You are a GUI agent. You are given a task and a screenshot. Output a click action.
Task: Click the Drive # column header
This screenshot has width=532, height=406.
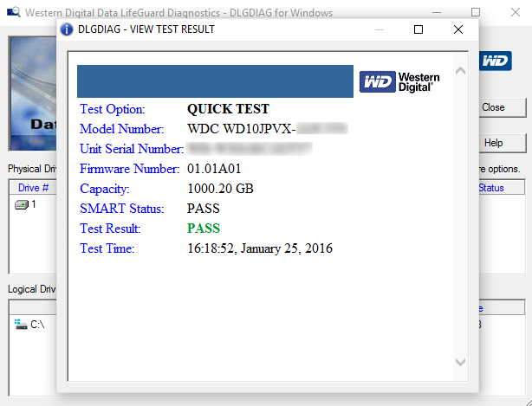tap(33, 188)
